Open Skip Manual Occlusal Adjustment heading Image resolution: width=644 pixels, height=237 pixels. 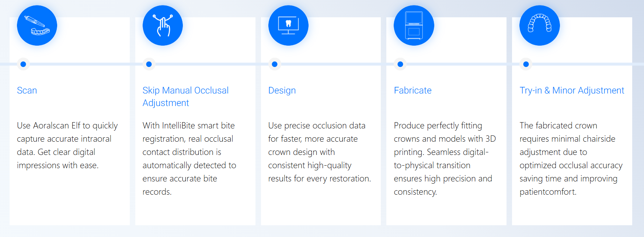click(185, 96)
